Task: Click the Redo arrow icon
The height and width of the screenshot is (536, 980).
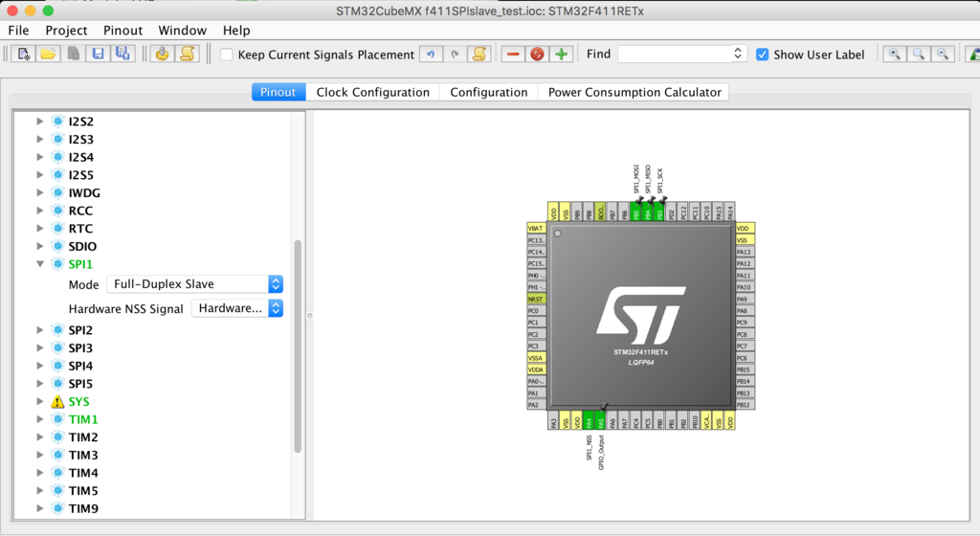Action: (455, 55)
